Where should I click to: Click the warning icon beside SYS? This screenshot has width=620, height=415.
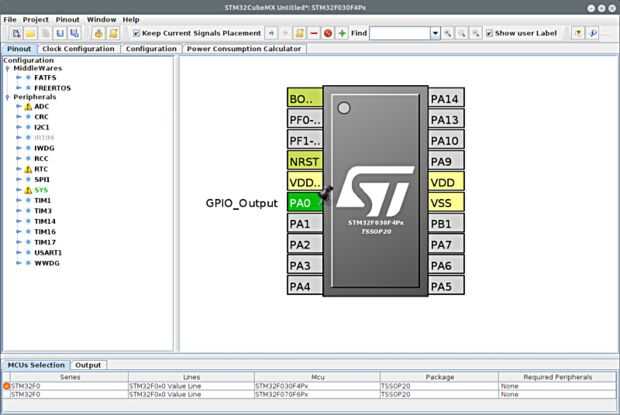pyautogui.click(x=28, y=191)
